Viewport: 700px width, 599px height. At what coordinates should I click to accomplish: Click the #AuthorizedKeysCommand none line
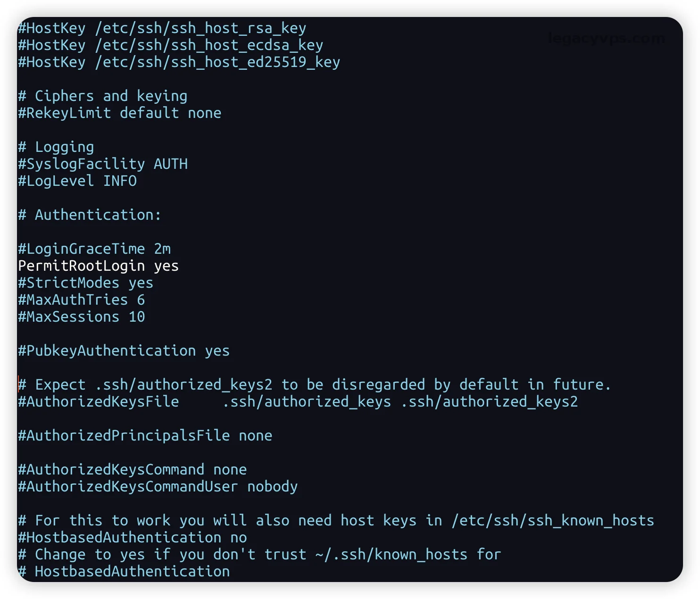(x=132, y=470)
